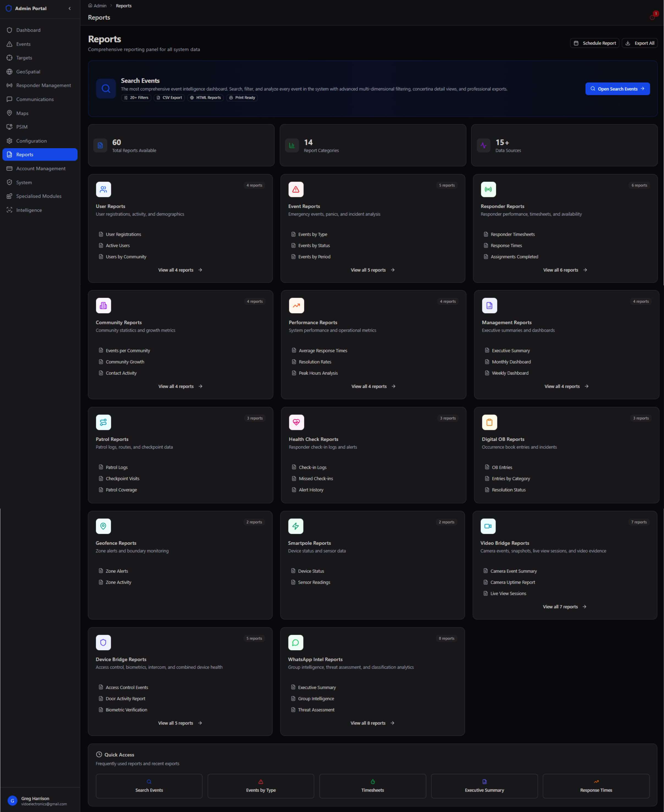Expand View all 4 reports under Management Reports

pos(566,386)
